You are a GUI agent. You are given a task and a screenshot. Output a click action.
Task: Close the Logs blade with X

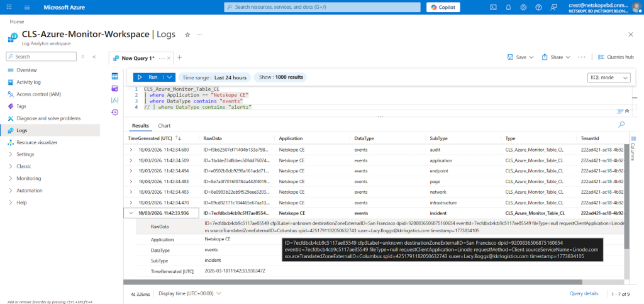631,35
